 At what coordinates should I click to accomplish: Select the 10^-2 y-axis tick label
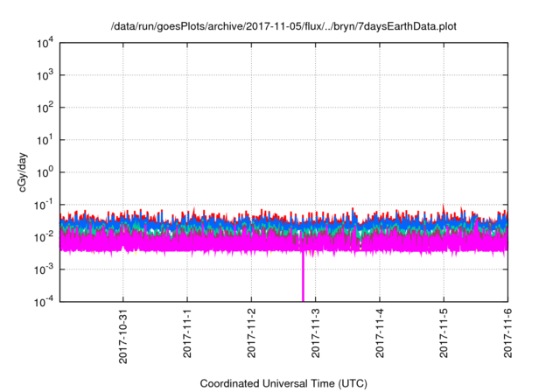click(x=45, y=237)
